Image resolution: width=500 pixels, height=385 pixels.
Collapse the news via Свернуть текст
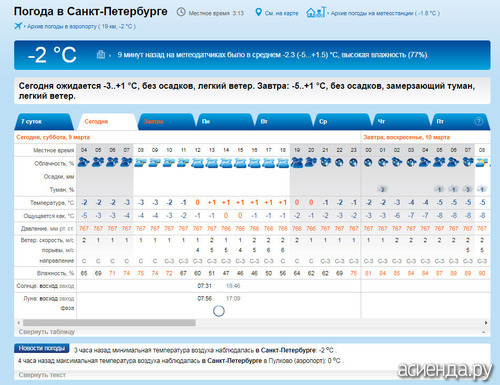(42, 375)
